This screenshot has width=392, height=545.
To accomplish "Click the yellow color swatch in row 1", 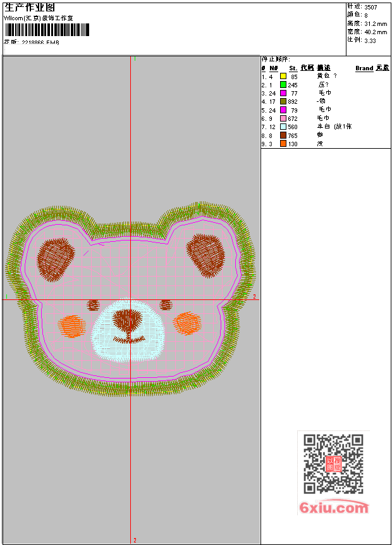I will pyautogui.click(x=283, y=76).
